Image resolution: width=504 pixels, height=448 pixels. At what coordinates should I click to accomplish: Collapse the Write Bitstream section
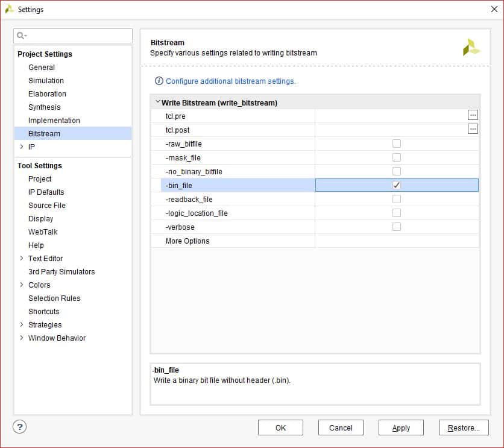coord(157,103)
